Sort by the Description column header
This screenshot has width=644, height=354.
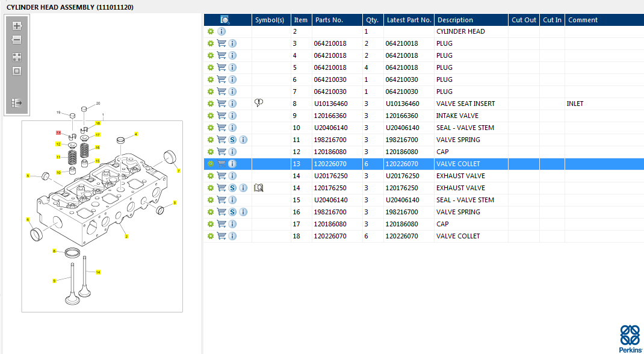tap(471, 20)
